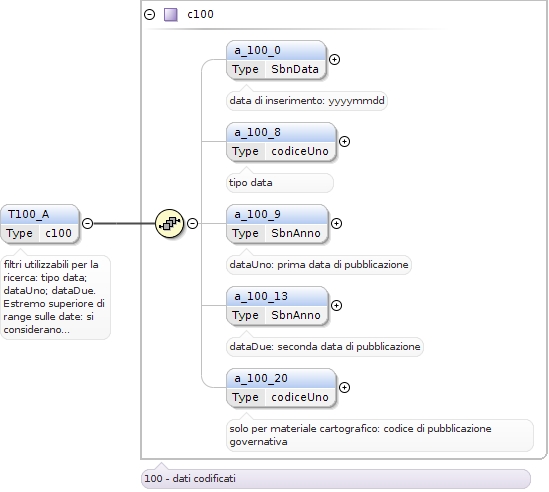
Task: Select the a_100_9 element header
Action: (277, 214)
